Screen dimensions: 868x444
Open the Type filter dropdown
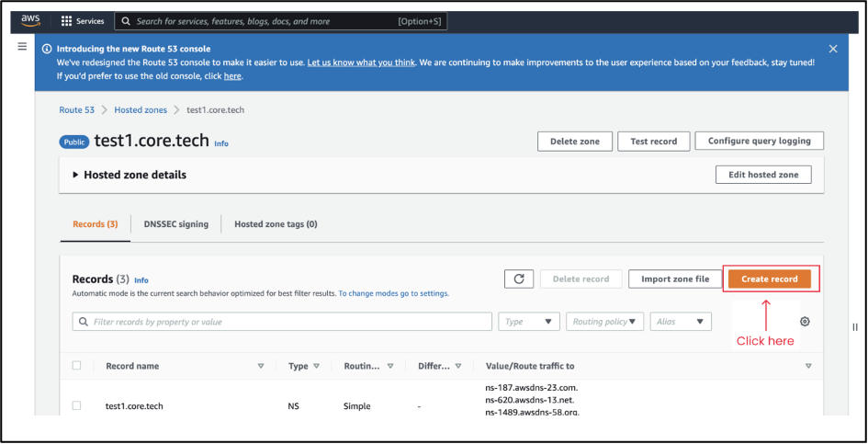tap(529, 322)
